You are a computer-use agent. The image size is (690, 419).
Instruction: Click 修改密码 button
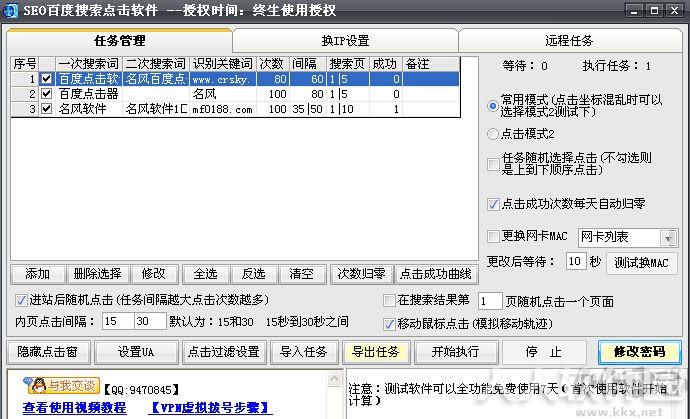click(639, 352)
